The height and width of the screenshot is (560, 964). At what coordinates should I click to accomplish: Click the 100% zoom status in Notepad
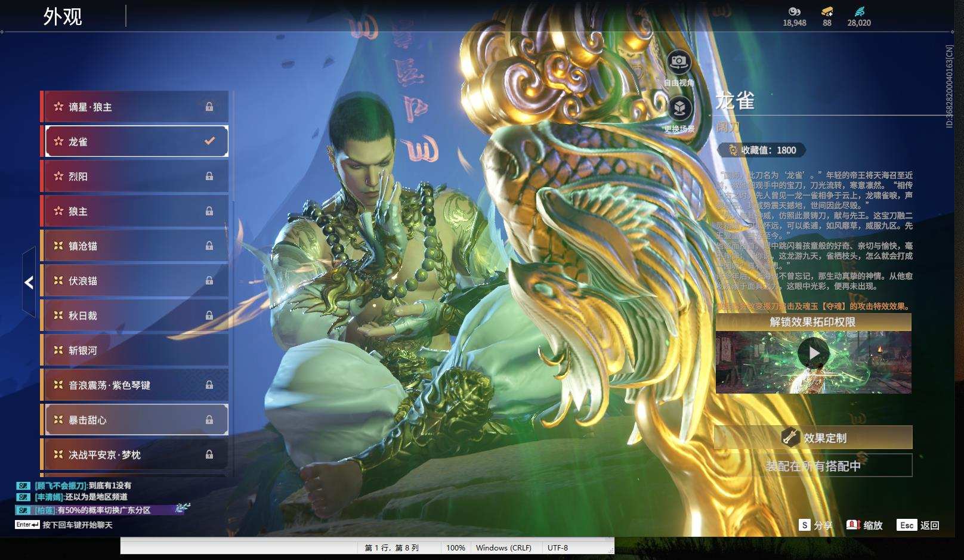[x=456, y=547]
